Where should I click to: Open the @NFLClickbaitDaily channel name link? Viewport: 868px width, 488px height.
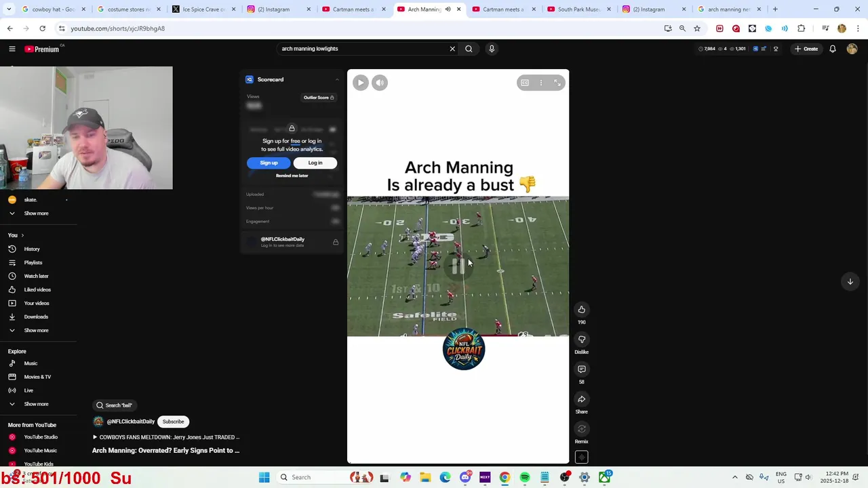131,422
